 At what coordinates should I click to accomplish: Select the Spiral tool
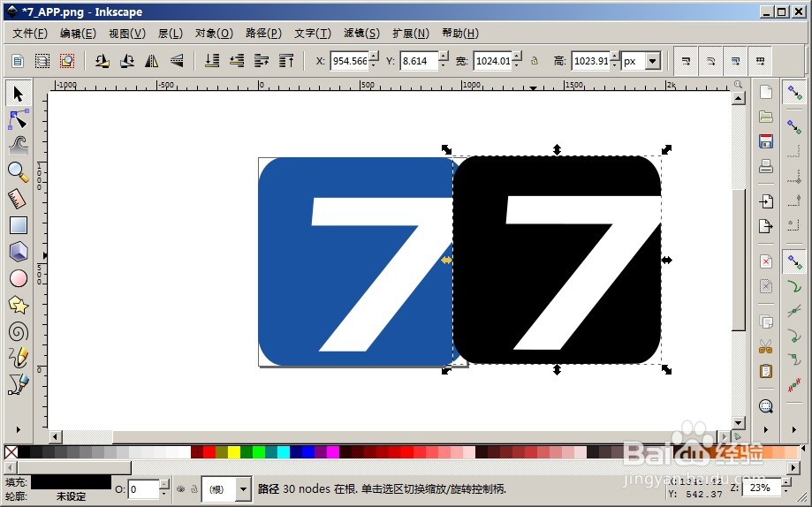(x=19, y=331)
